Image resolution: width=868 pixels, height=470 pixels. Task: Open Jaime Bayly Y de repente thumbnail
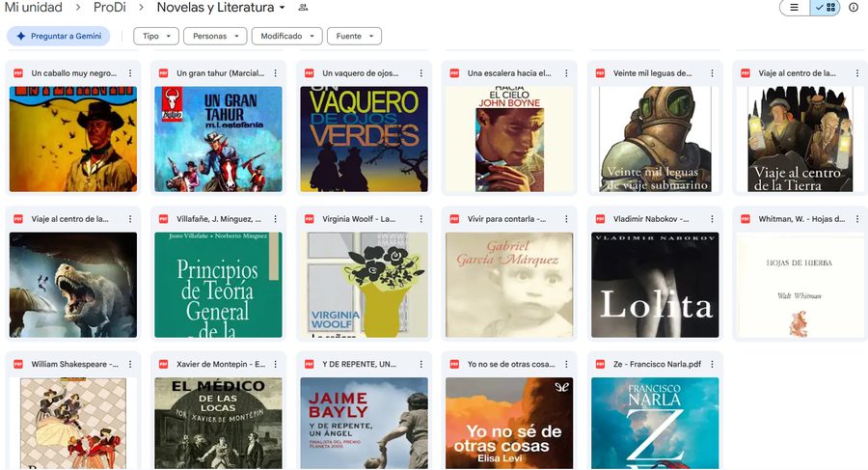[x=364, y=424]
